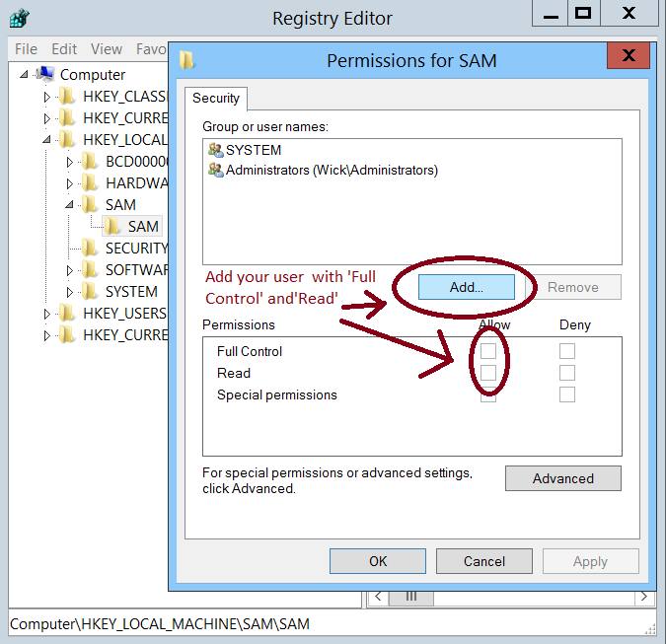Open Advanced permission settings
Image resolution: width=666 pixels, height=644 pixels.
coord(562,478)
